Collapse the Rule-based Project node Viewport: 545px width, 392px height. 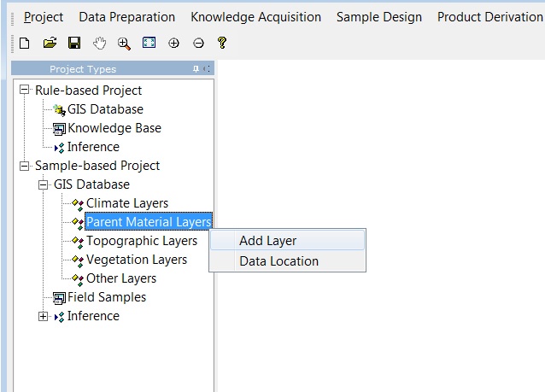click(24, 90)
